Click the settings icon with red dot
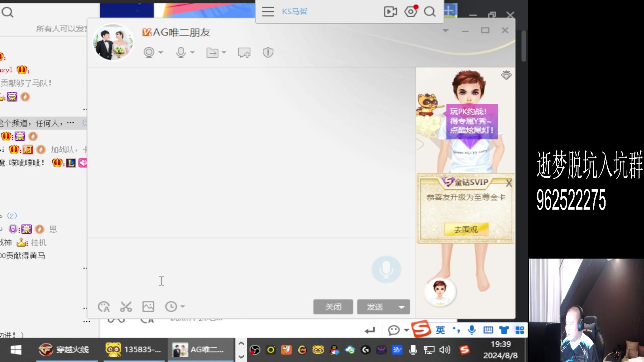The image size is (644, 362). tap(411, 11)
